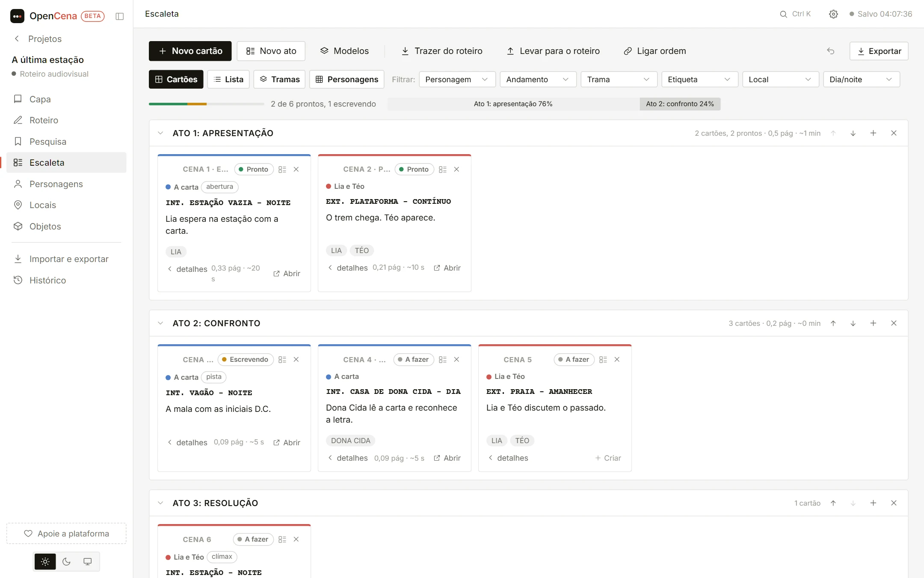Open settings gear icon
The height and width of the screenshot is (578, 924).
pos(833,14)
